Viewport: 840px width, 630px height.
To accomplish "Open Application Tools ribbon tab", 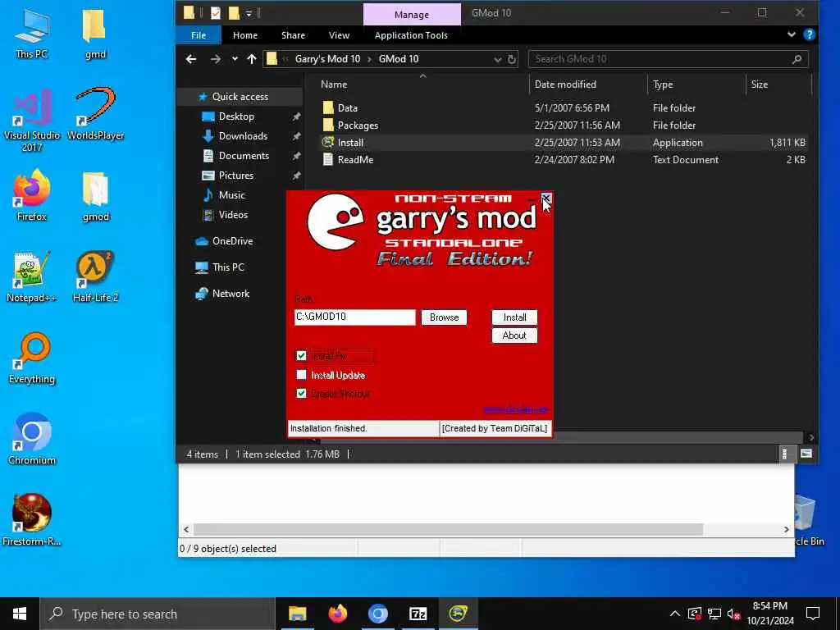I will pos(411,35).
